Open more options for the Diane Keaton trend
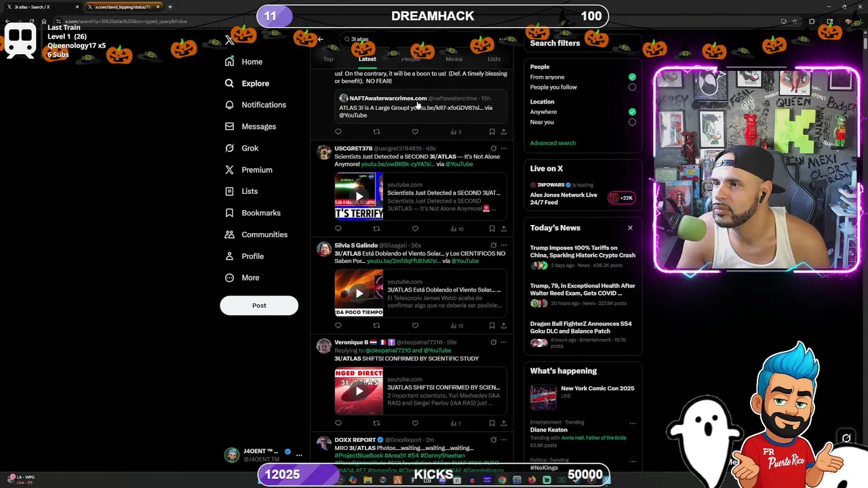 pyautogui.click(x=632, y=423)
